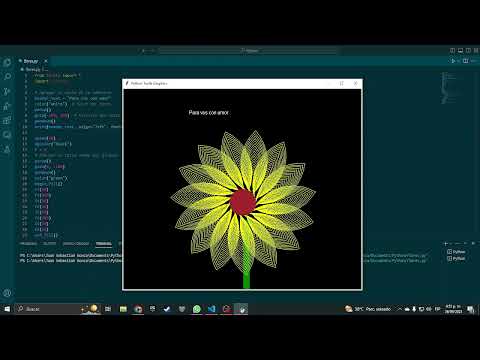The width and height of the screenshot is (480, 360).
Task: Close the open Python file tab
Action: tap(46, 61)
